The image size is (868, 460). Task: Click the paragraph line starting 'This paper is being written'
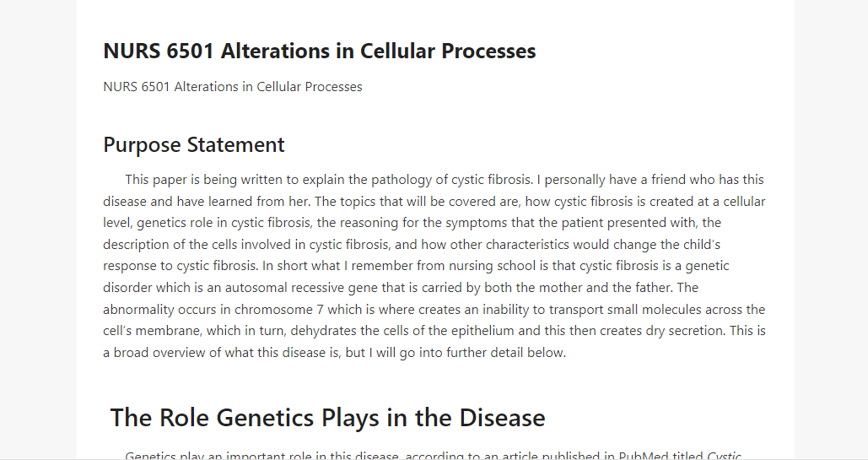click(x=445, y=180)
